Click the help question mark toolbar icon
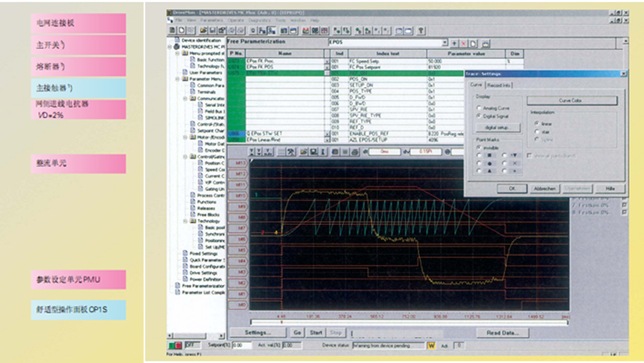644x363 pixels. click(420, 30)
